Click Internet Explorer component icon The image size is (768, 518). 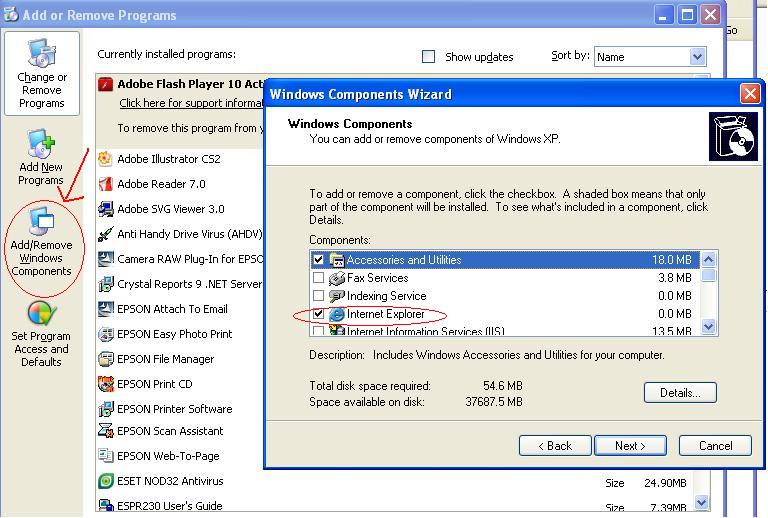click(x=337, y=314)
